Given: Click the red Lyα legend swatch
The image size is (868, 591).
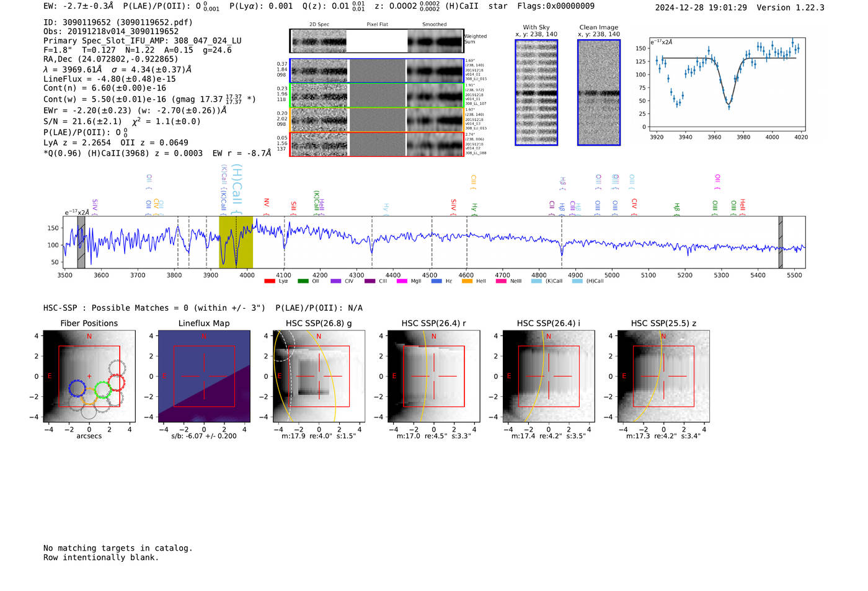Looking at the screenshot, I should click(x=269, y=281).
